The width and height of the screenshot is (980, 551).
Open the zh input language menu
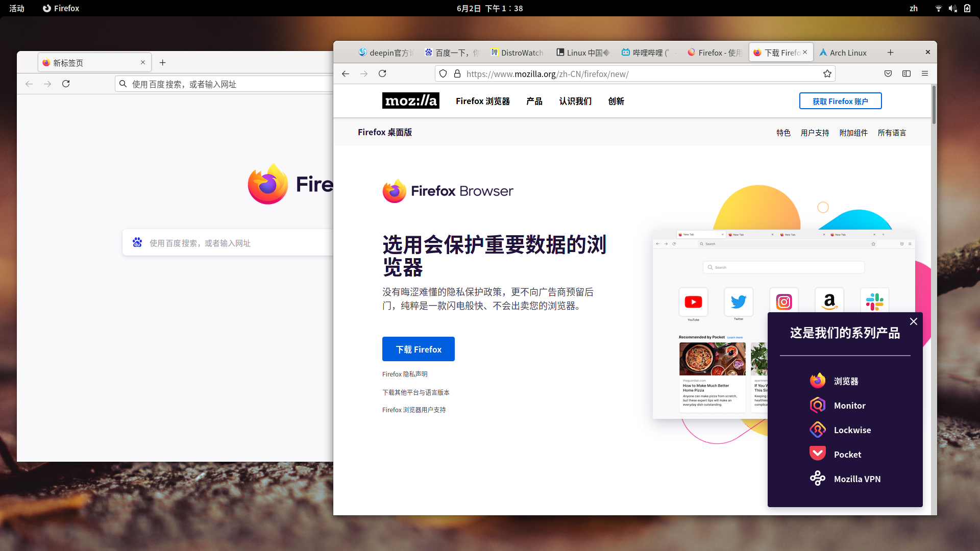914,8
